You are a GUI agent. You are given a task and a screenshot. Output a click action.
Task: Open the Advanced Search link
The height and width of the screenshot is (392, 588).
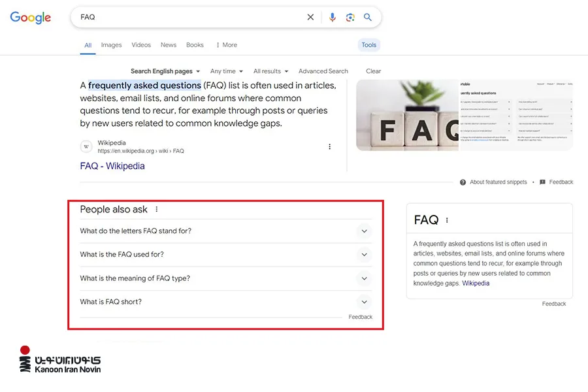[323, 71]
